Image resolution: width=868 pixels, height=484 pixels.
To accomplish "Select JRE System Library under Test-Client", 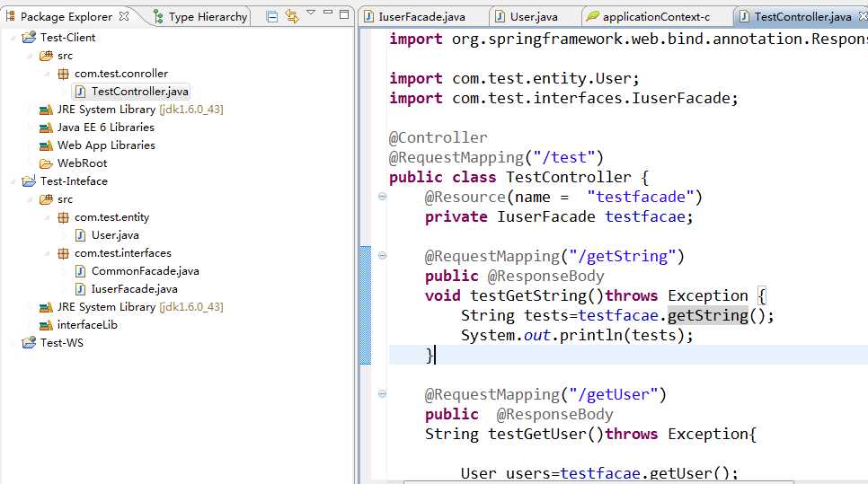I will pyautogui.click(x=140, y=110).
